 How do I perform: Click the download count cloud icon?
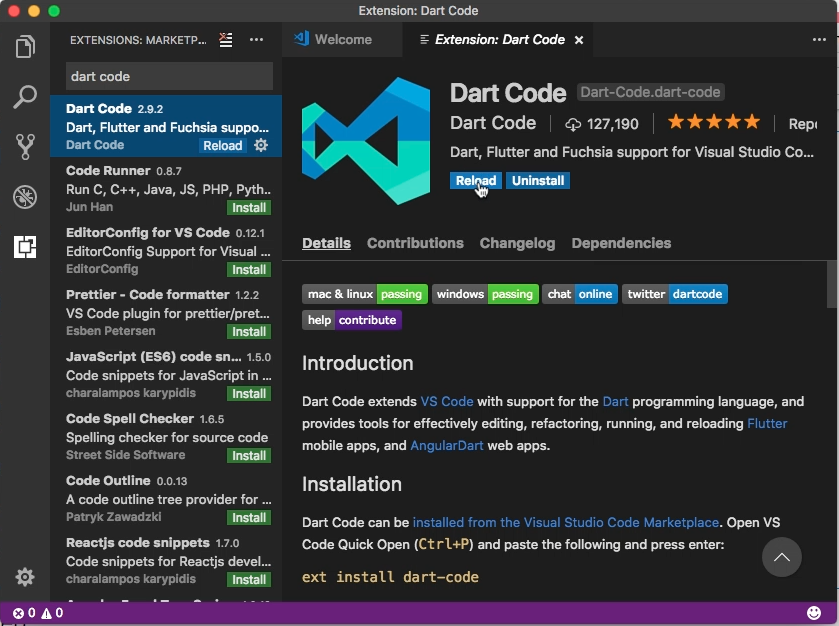(573, 124)
